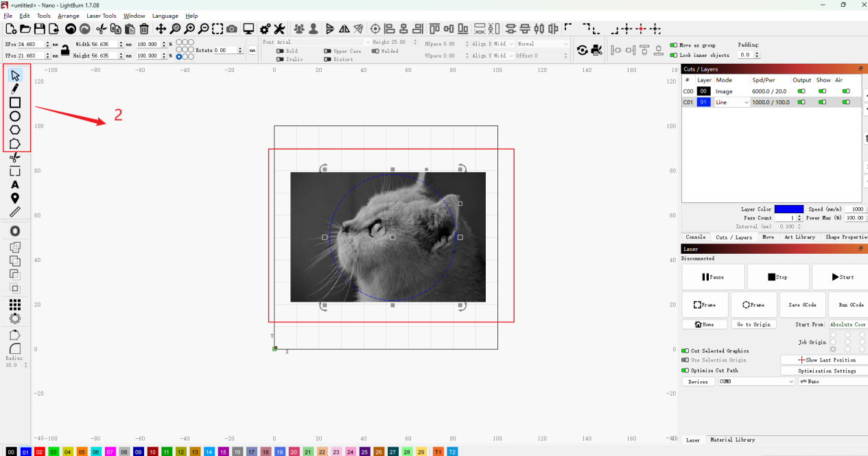
Task: Toggle Output for layer C00
Action: point(801,91)
